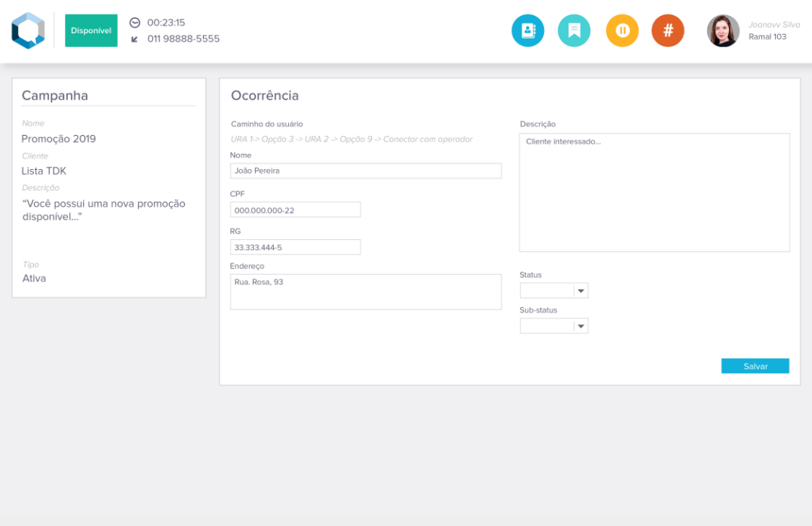The image size is (812, 526).
Task: Click the Campanha panel heading
Action: [x=55, y=96]
